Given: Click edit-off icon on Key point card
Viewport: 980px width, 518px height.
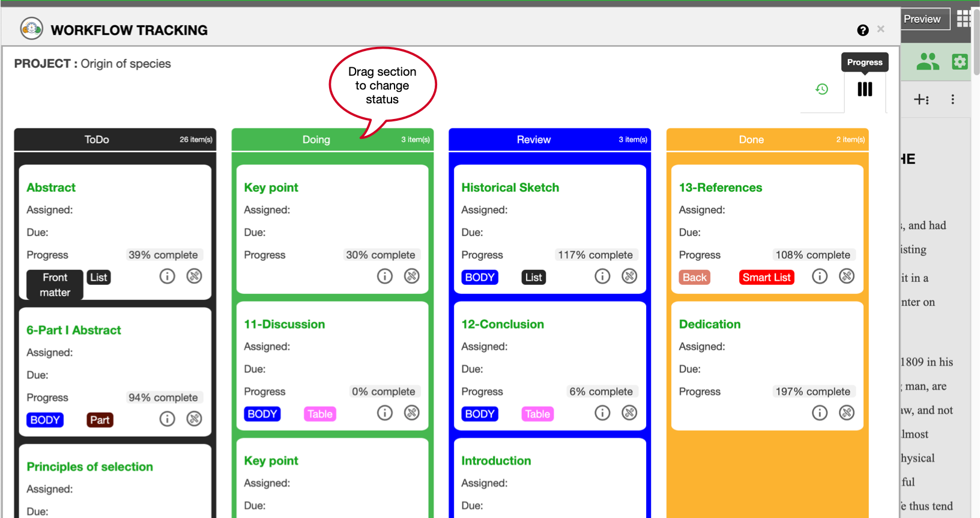Looking at the screenshot, I should (x=411, y=276).
